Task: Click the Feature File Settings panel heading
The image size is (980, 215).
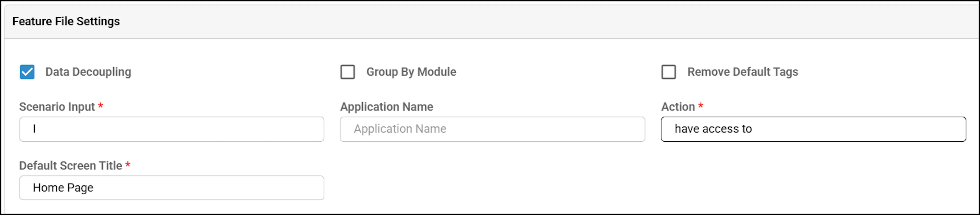Action: click(x=66, y=21)
